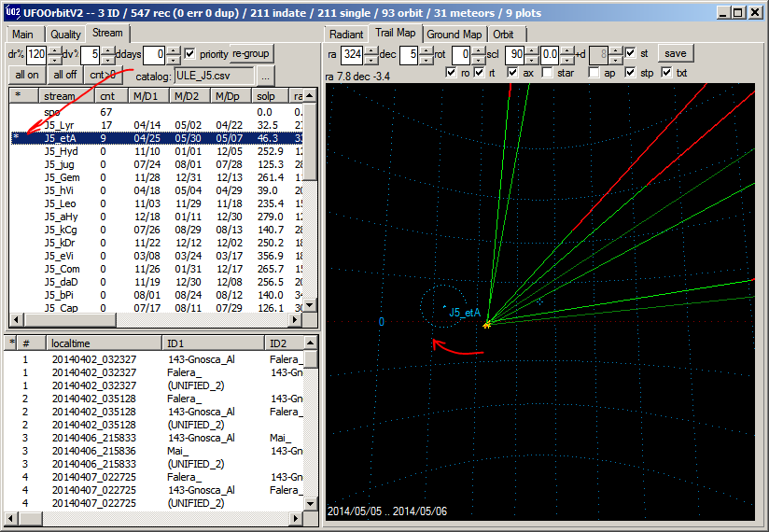
Task: Decrease the dv% spinner value
Action: pyautogui.click(x=108, y=59)
